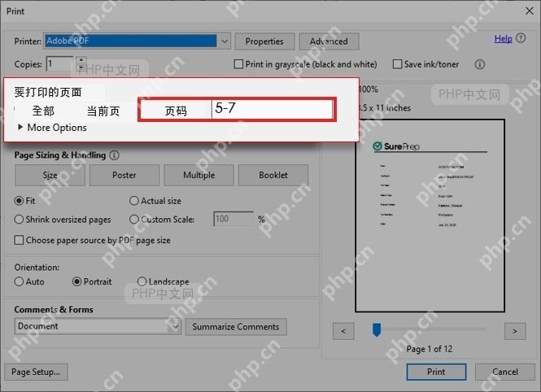Toggle the Save ink/toner checkbox

(397, 64)
